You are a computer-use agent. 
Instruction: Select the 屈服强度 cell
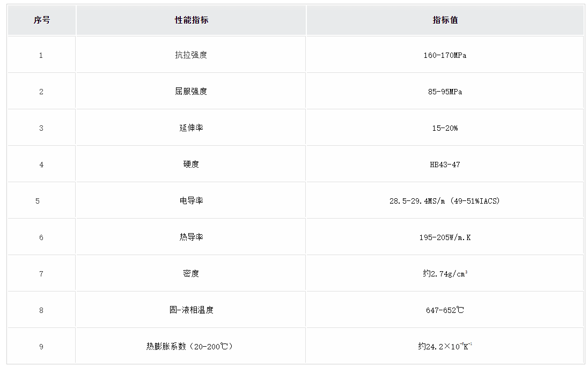tap(191, 92)
